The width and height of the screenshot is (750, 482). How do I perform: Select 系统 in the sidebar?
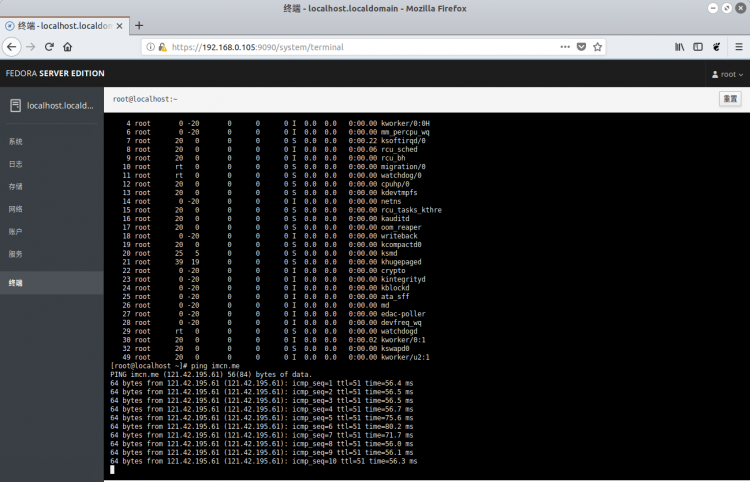[x=16, y=142]
